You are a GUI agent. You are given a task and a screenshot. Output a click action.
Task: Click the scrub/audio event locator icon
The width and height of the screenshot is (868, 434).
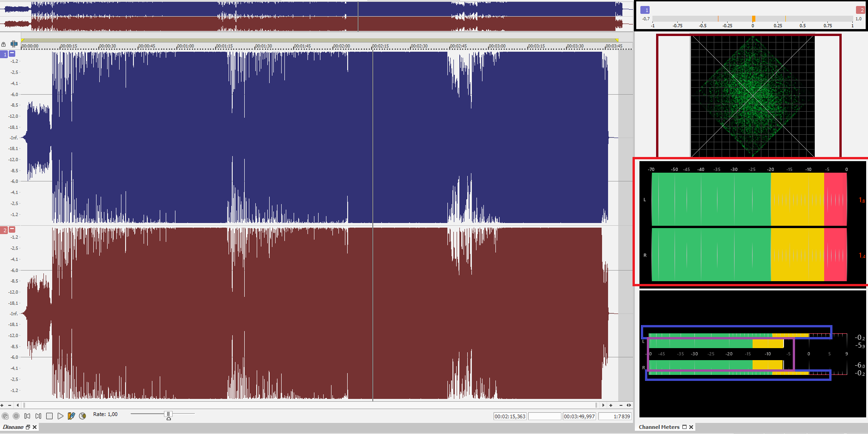tap(83, 416)
